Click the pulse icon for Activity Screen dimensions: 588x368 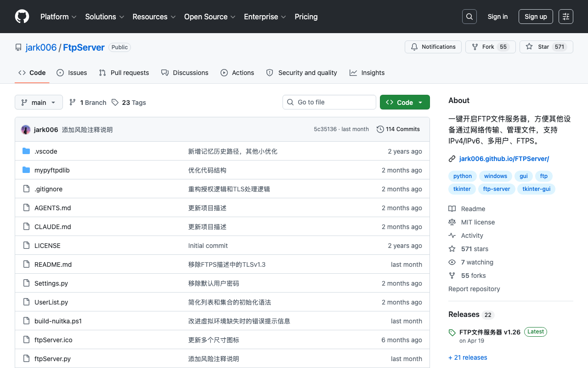click(x=452, y=236)
